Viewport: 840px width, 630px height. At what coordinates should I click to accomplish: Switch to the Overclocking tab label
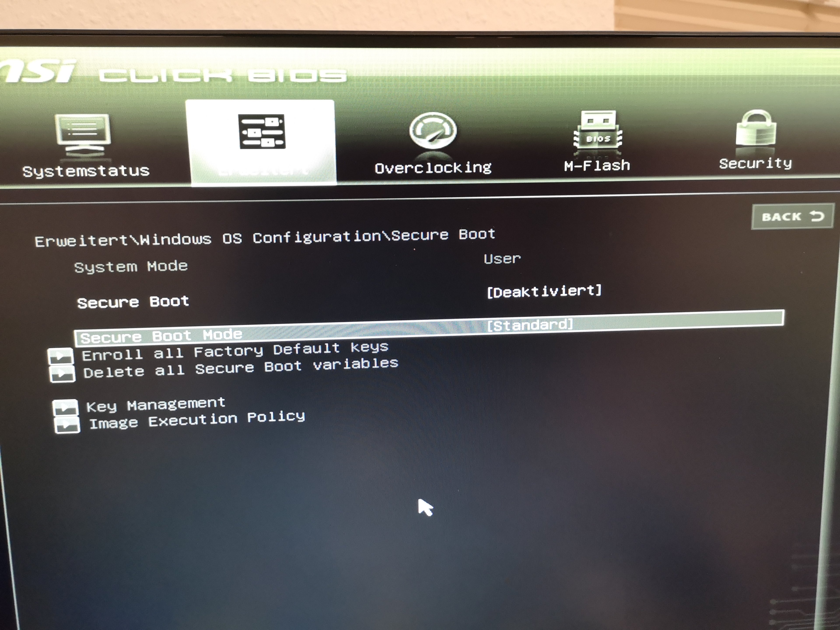(x=433, y=168)
